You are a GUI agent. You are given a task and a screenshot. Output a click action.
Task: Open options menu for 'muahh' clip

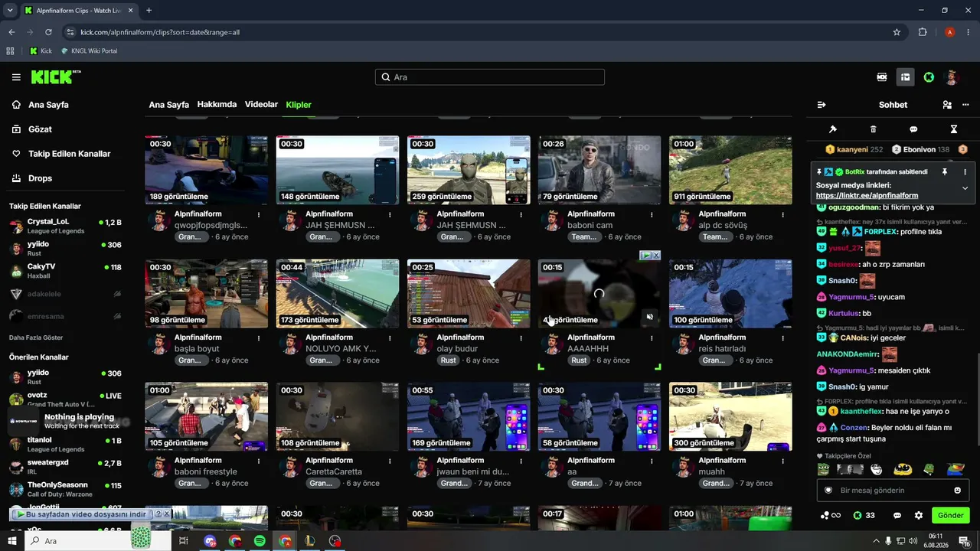[x=783, y=461]
